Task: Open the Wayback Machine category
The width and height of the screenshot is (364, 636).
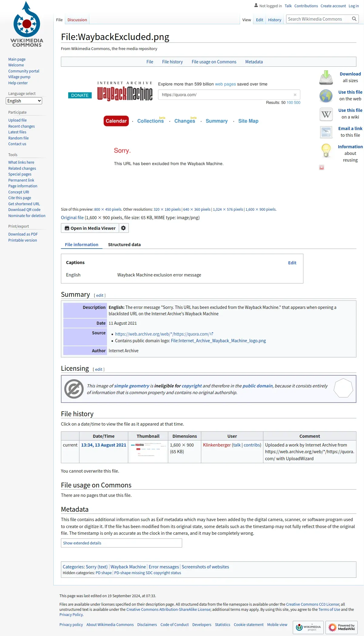Action: pyautogui.click(x=128, y=567)
